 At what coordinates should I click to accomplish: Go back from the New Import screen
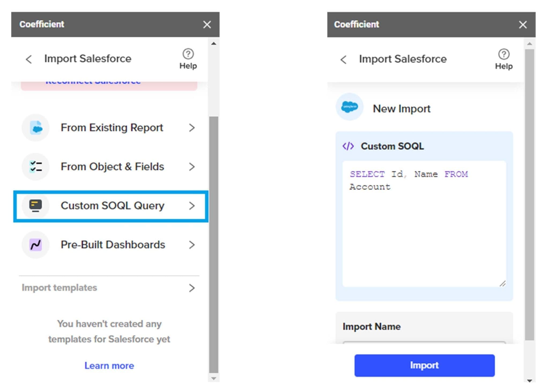click(x=344, y=59)
